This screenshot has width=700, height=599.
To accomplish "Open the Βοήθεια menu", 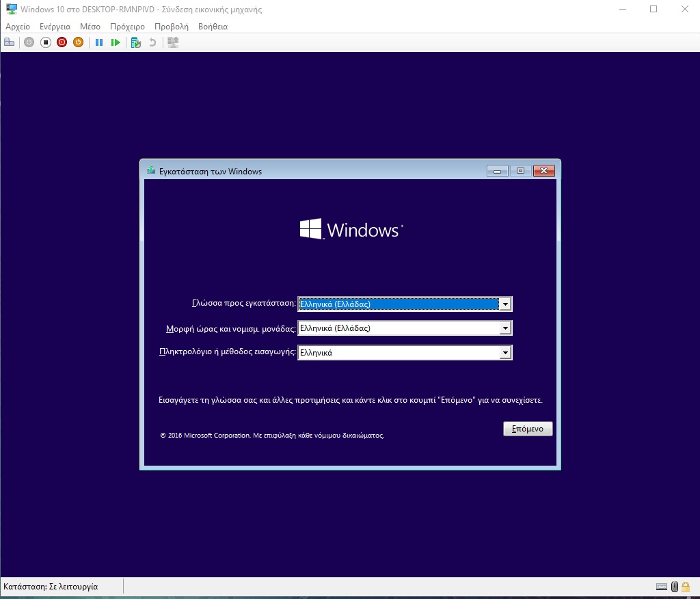I will point(213,27).
